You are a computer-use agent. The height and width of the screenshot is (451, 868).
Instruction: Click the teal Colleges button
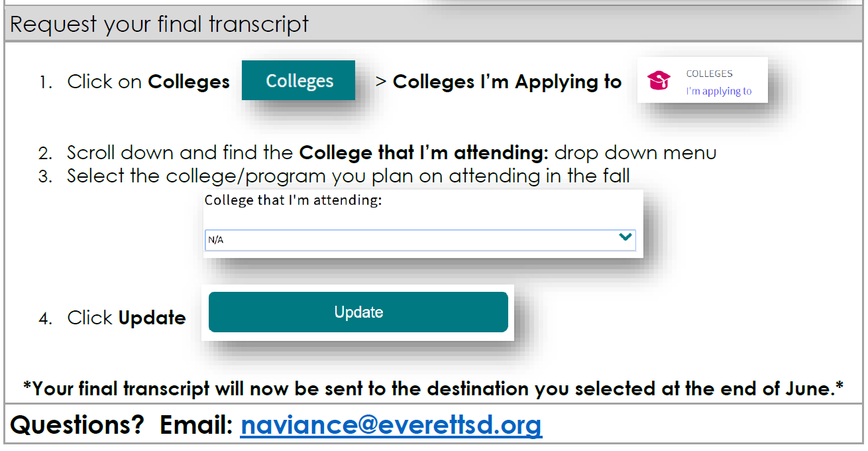[298, 81]
